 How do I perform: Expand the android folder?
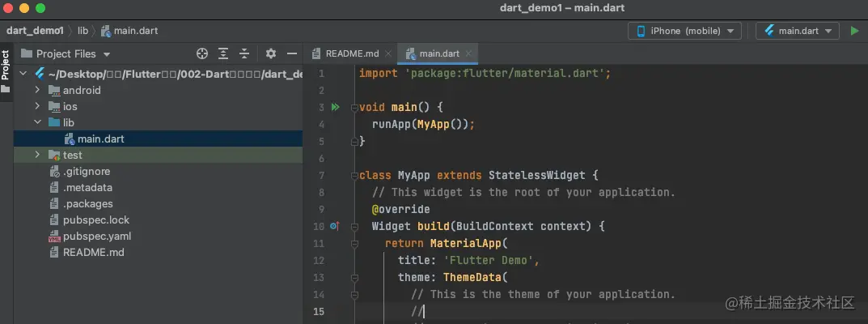pyautogui.click(x=37, y=90)
